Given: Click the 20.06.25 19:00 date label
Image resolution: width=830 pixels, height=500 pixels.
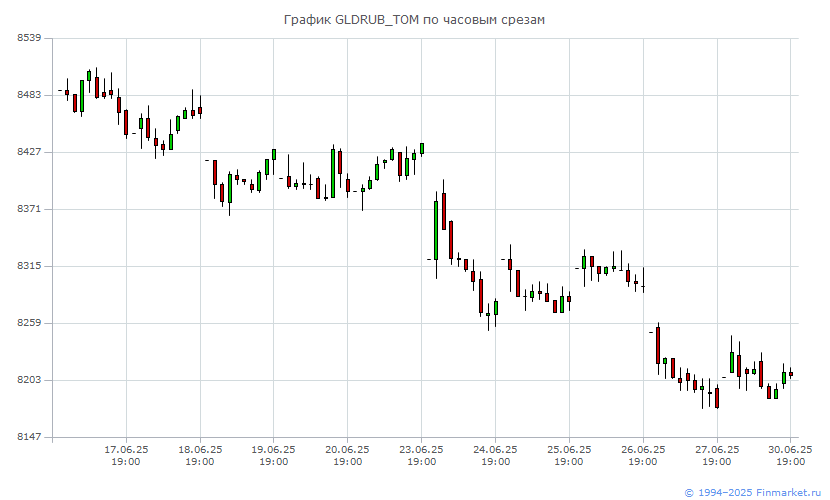Looking at the screenshot, I should pyautogui.click(x=347, y=456).
